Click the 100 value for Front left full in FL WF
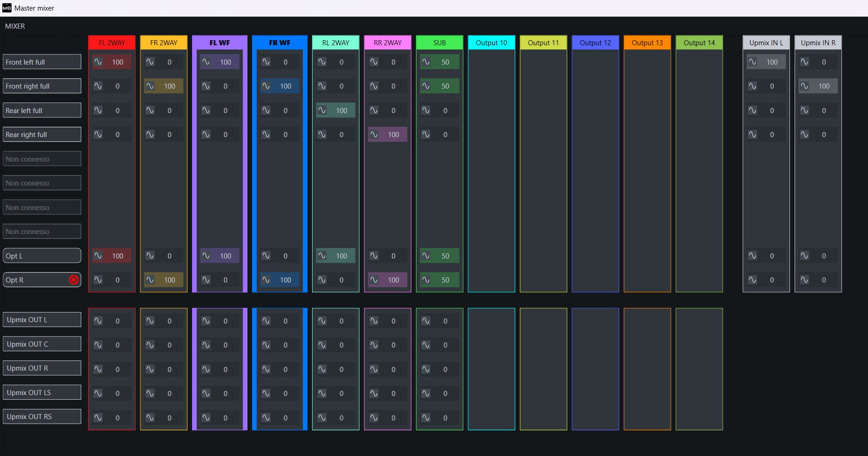This screenshot has width=868, height=456. click(225, 62)
